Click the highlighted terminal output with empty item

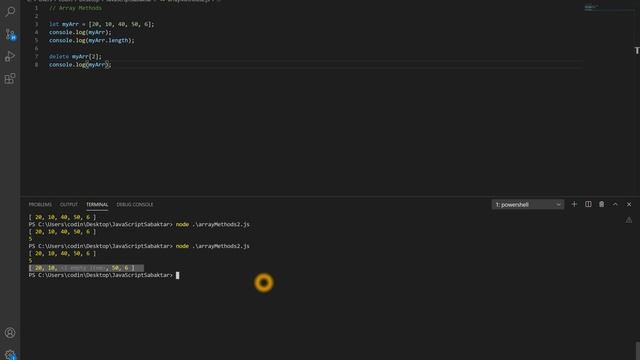pos(86,268)
